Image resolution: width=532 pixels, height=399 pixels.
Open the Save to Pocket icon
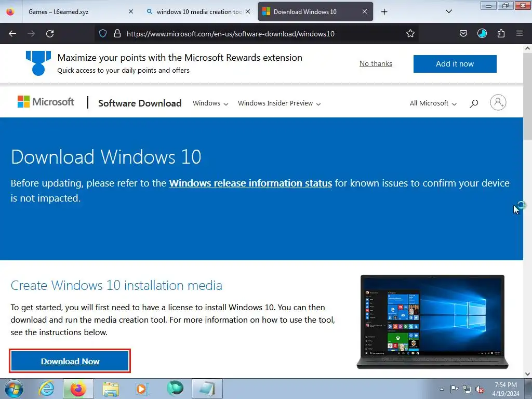[x=463, y=33]
